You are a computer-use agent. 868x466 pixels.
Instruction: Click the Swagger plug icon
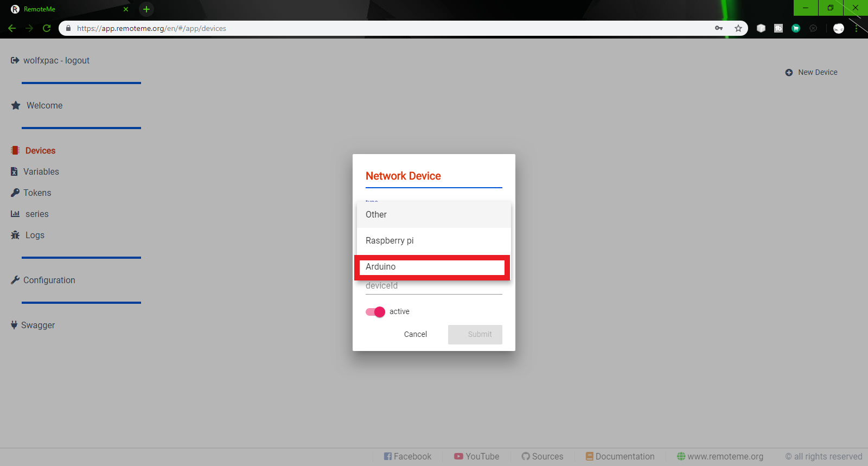coord(14,325)
